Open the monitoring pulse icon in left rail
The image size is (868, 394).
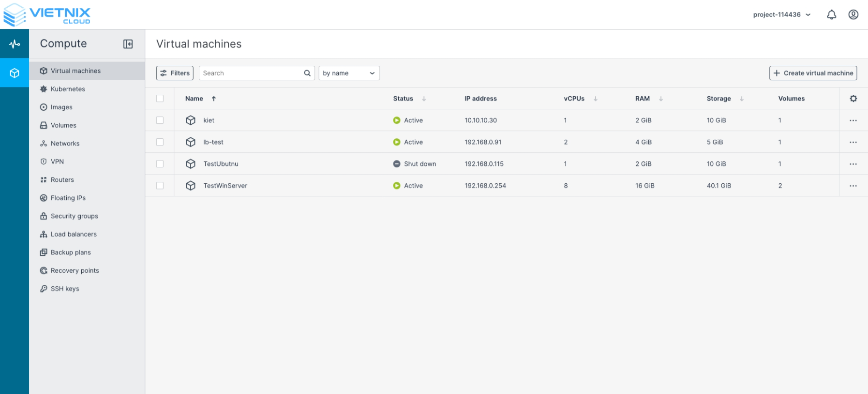click(x=15, y=44)
